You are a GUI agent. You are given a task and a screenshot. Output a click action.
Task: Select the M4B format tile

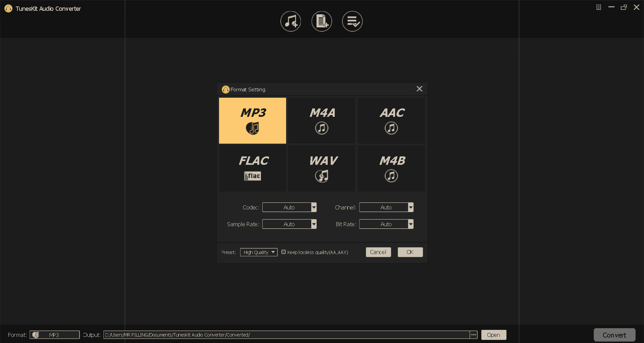(x=391, y=168)
